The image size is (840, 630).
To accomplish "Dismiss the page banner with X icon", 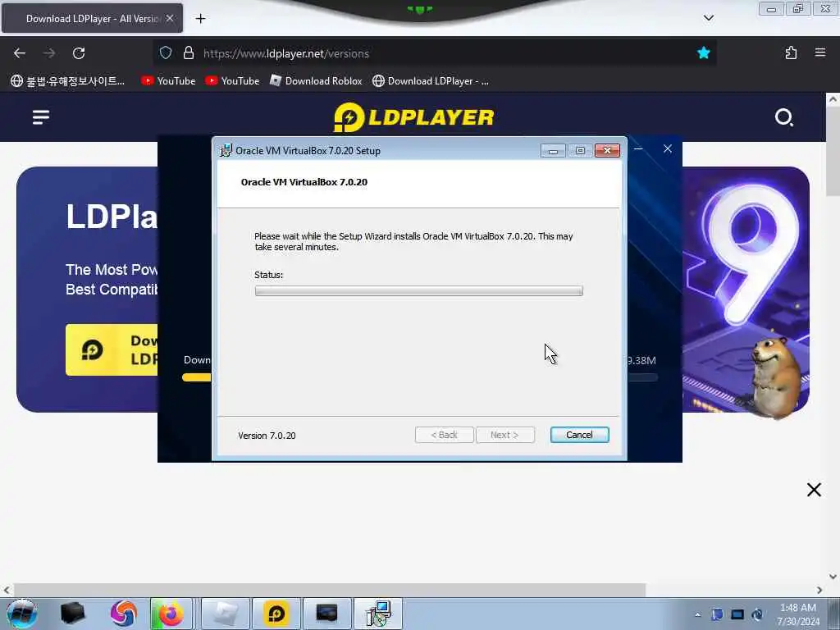I will click(x=814, y=490).
